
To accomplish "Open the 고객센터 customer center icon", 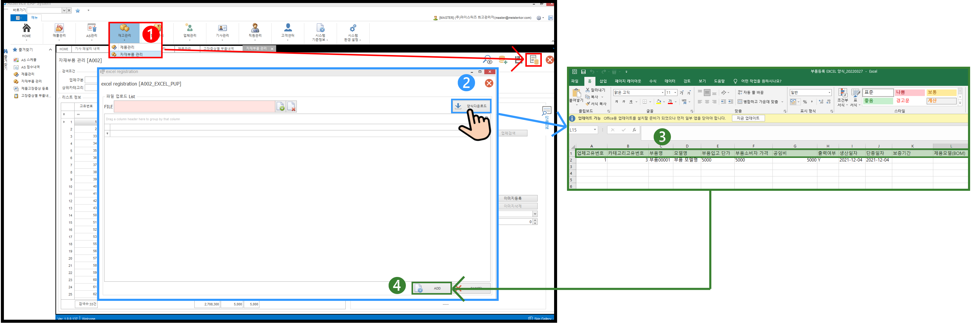I will click(x=288, y=31).
